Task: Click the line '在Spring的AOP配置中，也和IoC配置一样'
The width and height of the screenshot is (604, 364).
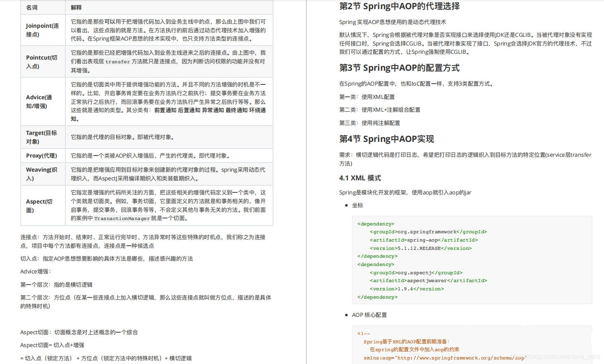Action: click(416, 84)
